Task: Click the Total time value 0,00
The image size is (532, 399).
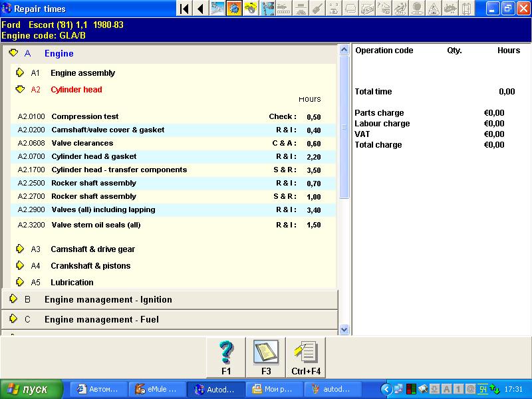Action: tap(507, 92)
